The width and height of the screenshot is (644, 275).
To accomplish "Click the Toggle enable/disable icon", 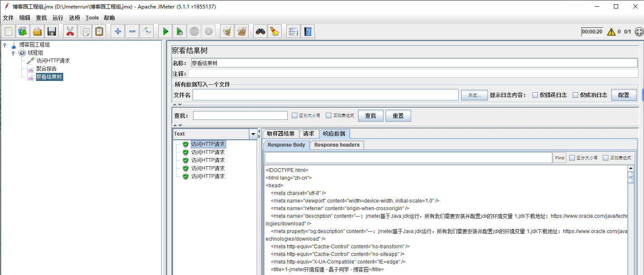I will tap(146, 31).
